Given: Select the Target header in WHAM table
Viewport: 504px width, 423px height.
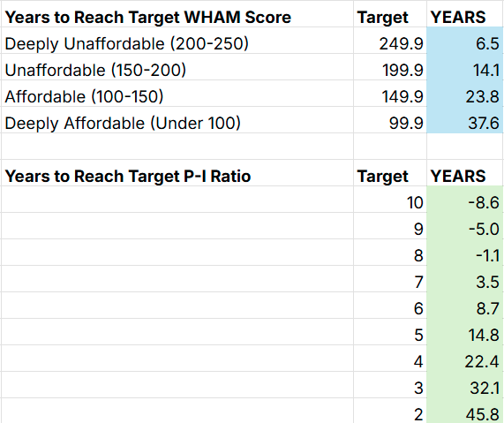Looking at the screenshot, I should [x=390, y=14].
